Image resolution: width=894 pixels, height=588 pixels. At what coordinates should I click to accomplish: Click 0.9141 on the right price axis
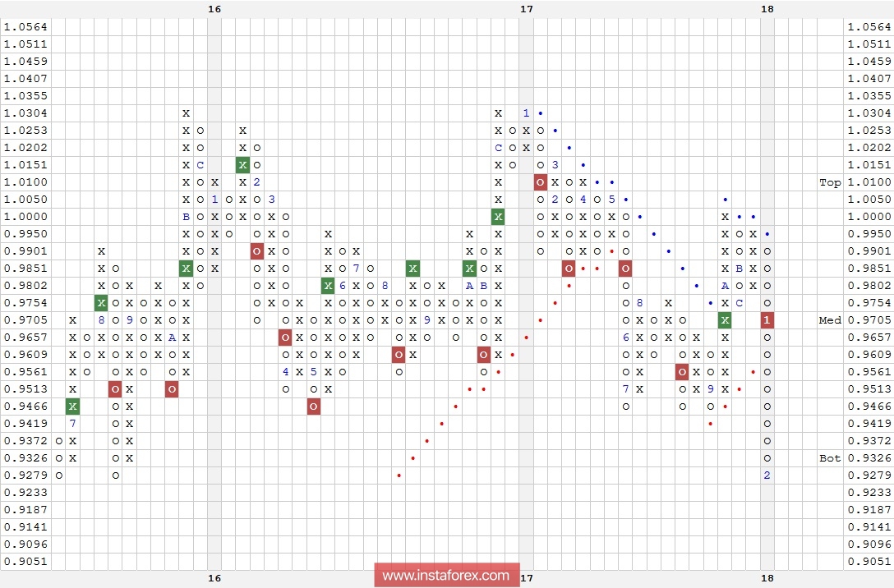[x=869, y=527]
